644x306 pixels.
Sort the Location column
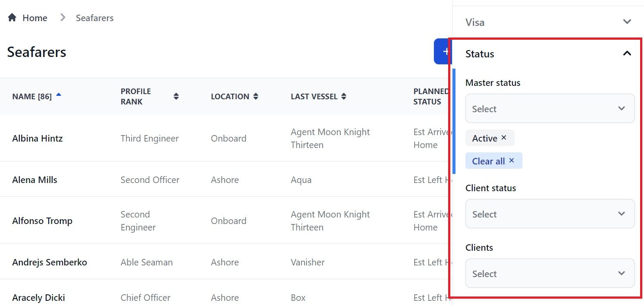256,97
